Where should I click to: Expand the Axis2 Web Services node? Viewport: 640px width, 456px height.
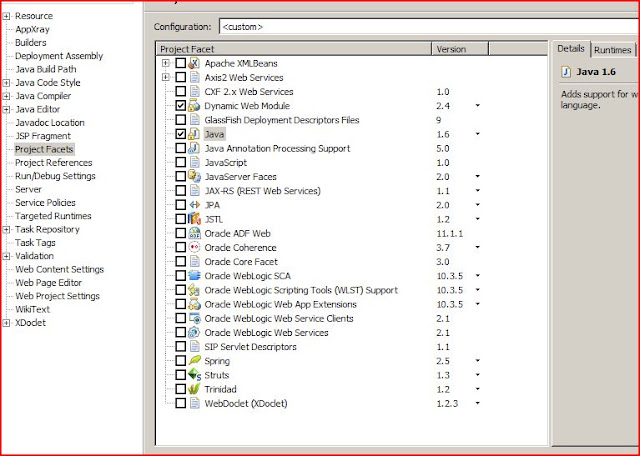(x=165, y=77)
